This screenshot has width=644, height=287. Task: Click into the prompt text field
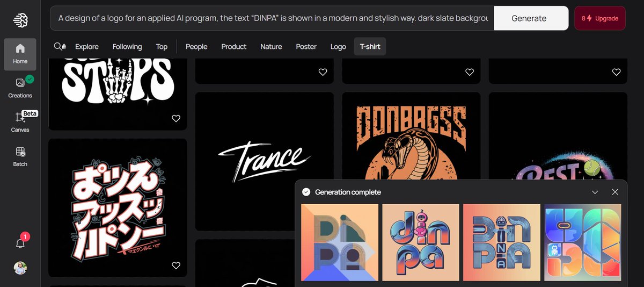pos(273,18)
